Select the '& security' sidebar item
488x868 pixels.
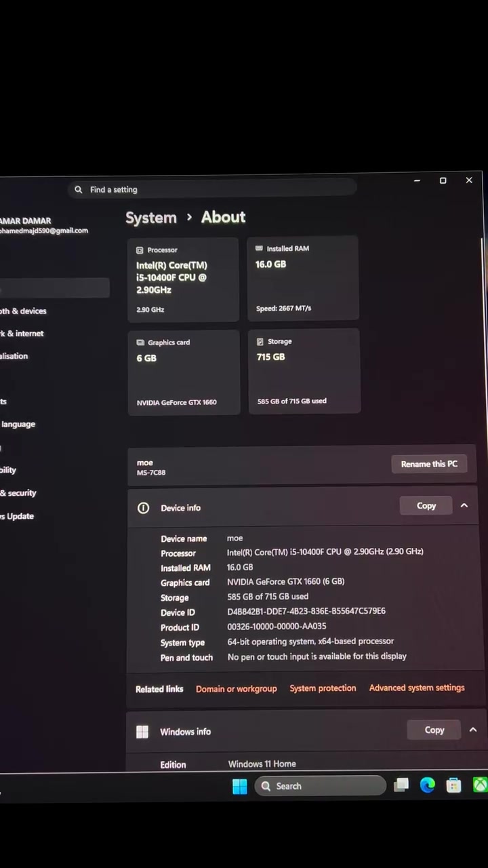pyautogui.click(x=18, y=493)
